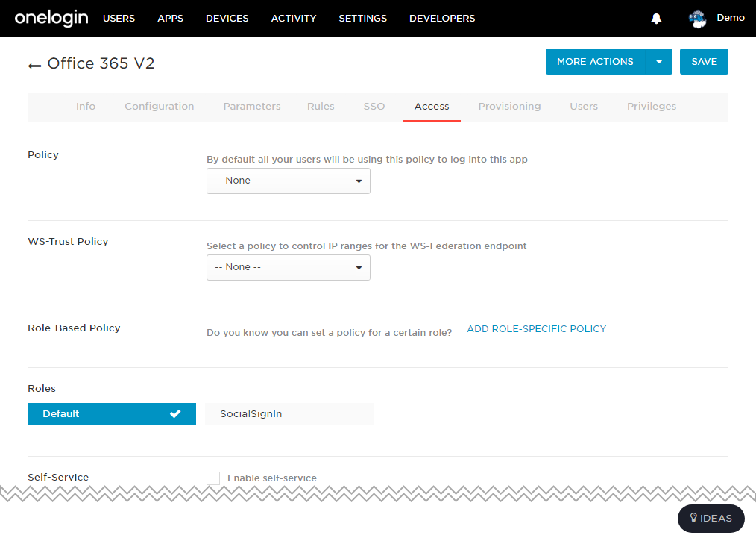
Task: Open the Policy dropdown
Action: 289,181
